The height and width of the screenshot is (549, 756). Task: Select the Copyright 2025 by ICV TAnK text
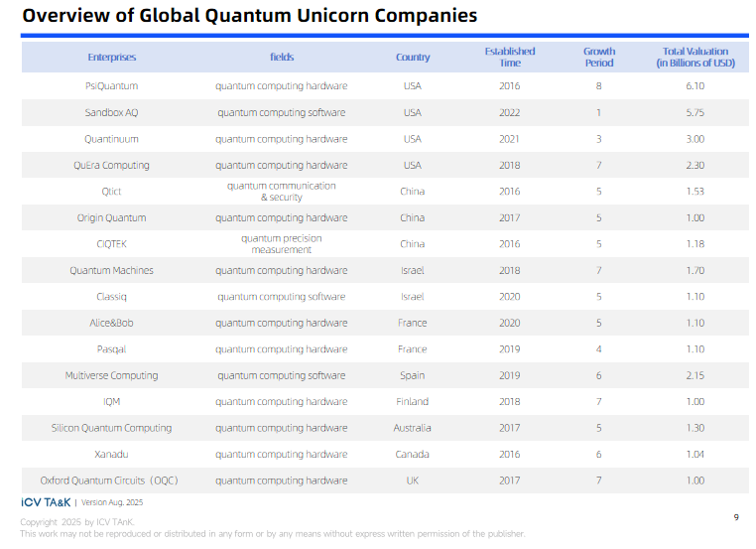point(76,522)
